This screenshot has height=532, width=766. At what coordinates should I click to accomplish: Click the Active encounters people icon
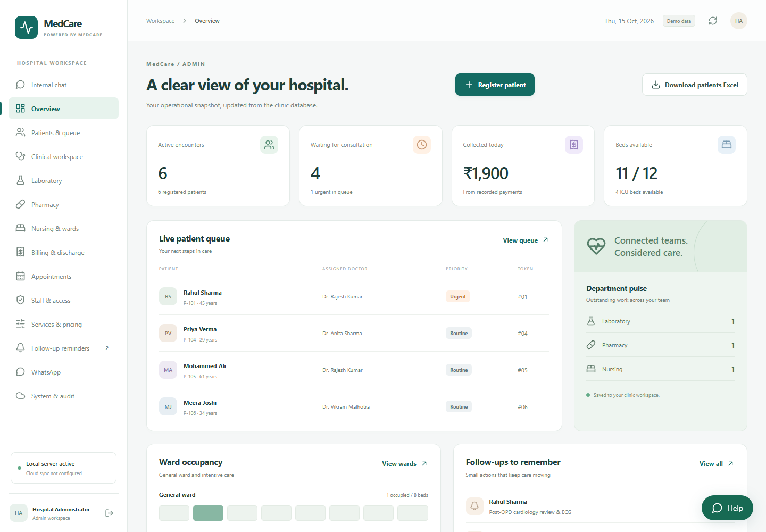[269, 145]
